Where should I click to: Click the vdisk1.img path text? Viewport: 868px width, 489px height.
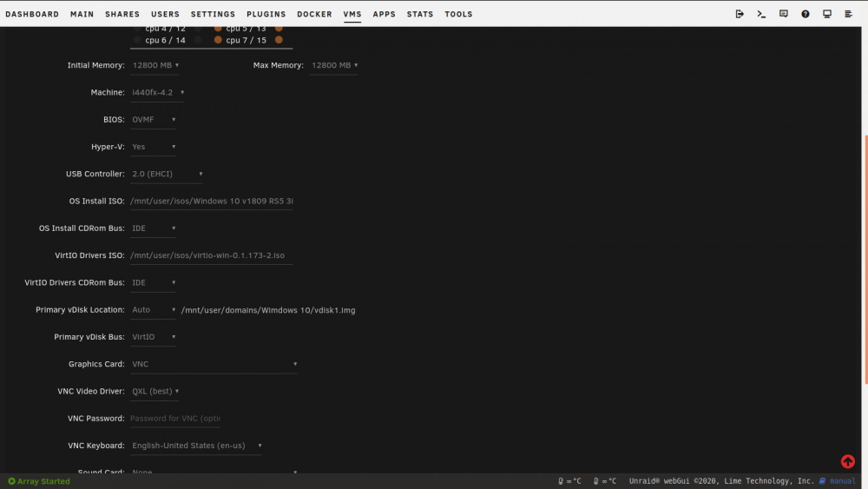pyautogui.click(x=268, y=310)
